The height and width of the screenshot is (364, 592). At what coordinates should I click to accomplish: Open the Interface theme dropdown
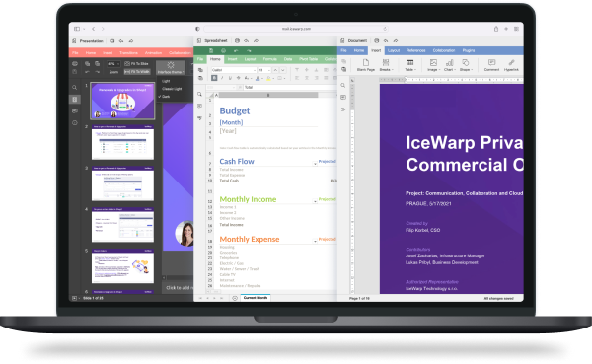[171, 68]
